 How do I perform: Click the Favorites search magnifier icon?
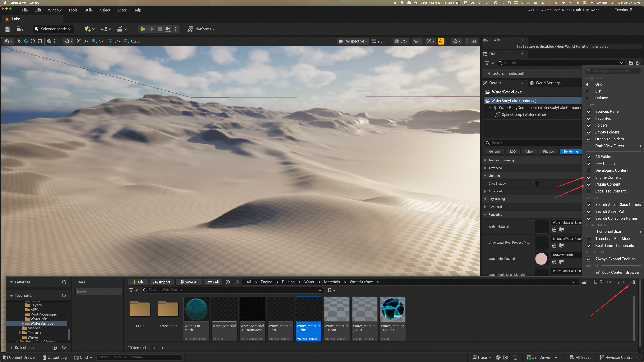(64, 282)
